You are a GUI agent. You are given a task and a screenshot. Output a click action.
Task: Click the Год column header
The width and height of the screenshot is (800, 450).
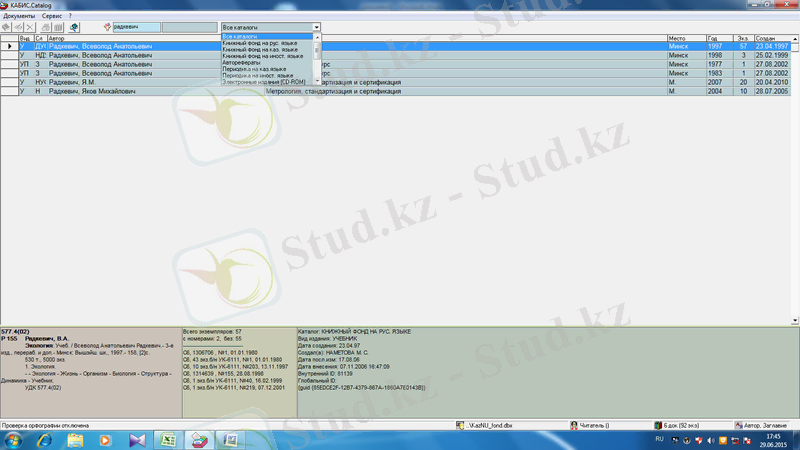click(x=719, y=38)
